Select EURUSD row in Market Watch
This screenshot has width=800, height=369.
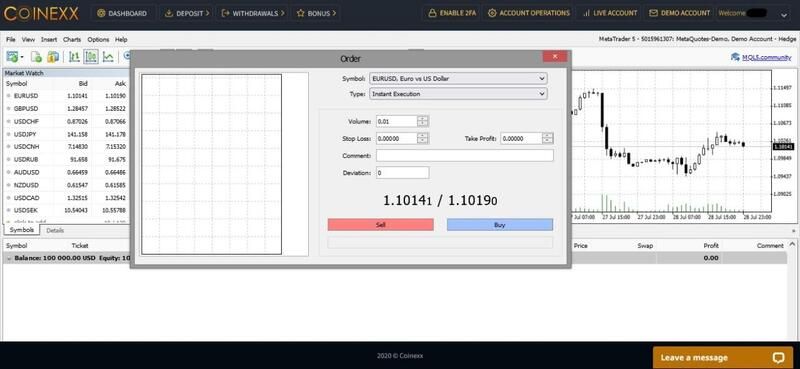point(66,96)
